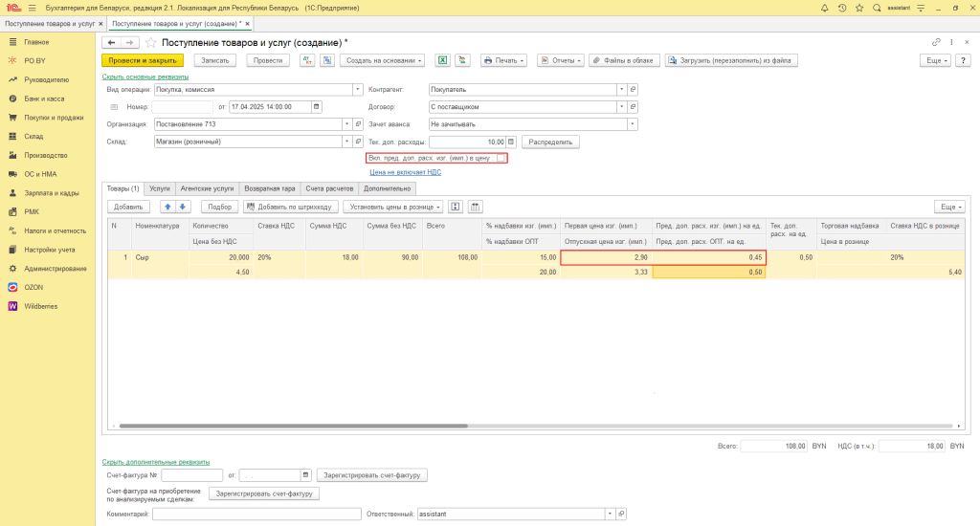980x526 pixels.
Task: Expand Зачет аванса dropdown
Action: 633,124
